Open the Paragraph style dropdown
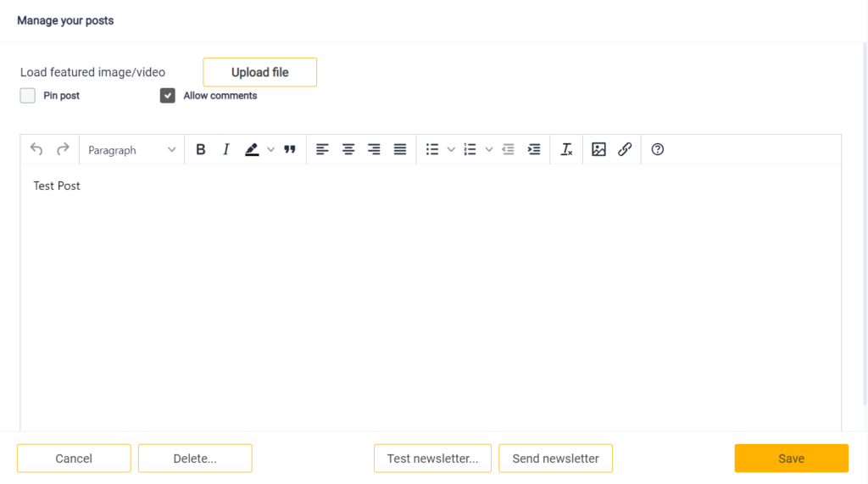The image size is (868, 484). tap(131, 150)
